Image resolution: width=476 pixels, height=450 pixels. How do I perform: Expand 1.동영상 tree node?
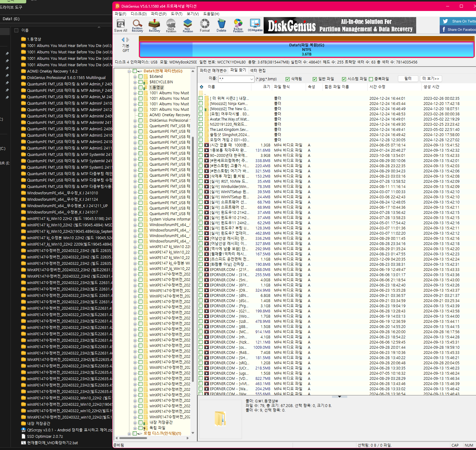(135, 88)
